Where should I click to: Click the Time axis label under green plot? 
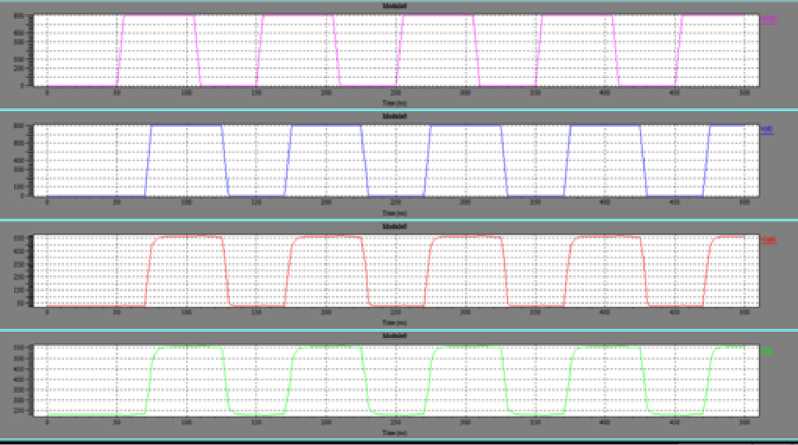394,433
